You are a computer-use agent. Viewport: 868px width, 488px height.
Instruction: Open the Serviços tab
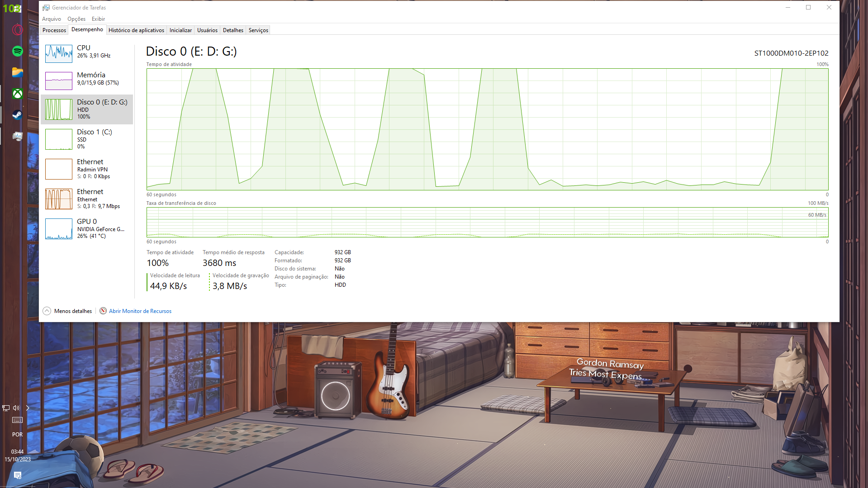click(x=258, y=30)
